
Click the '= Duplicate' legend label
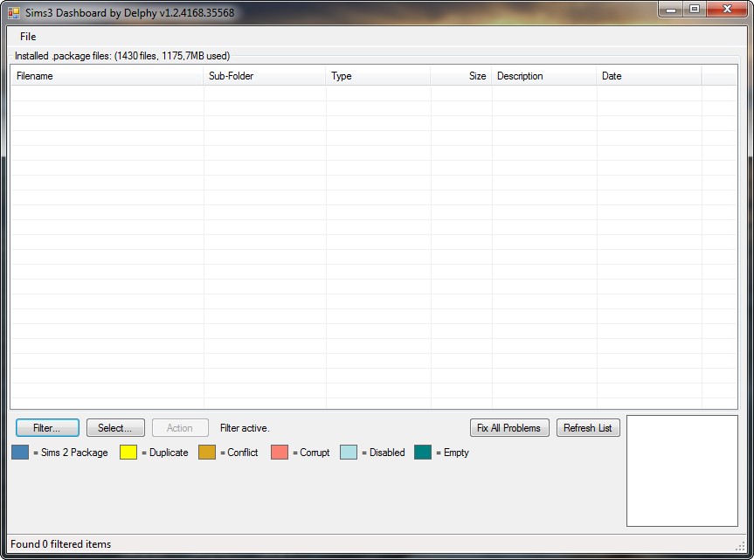point(165,453)
